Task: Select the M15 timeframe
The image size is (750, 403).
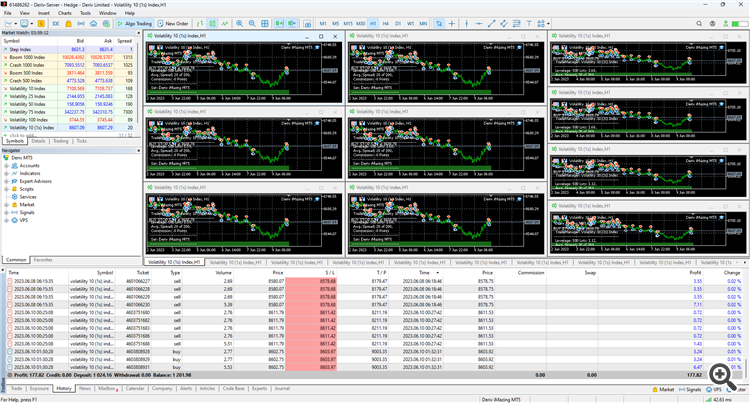Action: click(348, 23)
